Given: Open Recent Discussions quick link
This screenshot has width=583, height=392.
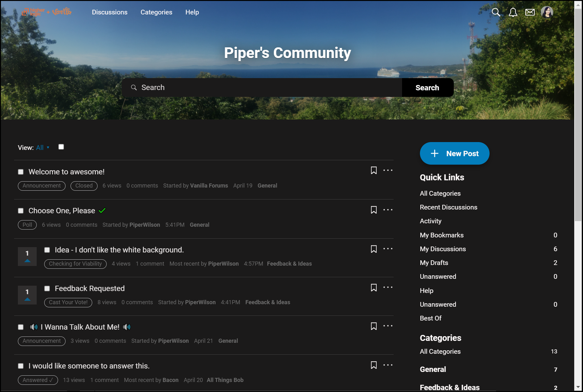Looking at the screenshot, I should (x=448, y=207).
